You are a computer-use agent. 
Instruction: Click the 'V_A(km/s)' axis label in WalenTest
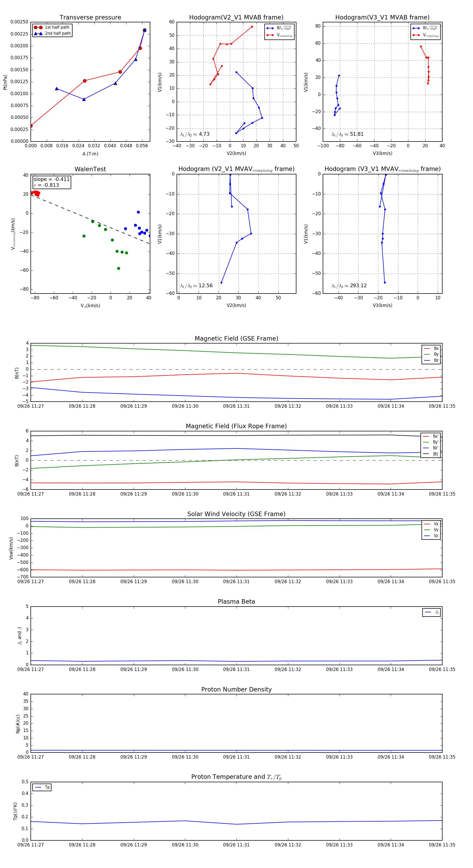pyautogui.click(x=90, y=306)
